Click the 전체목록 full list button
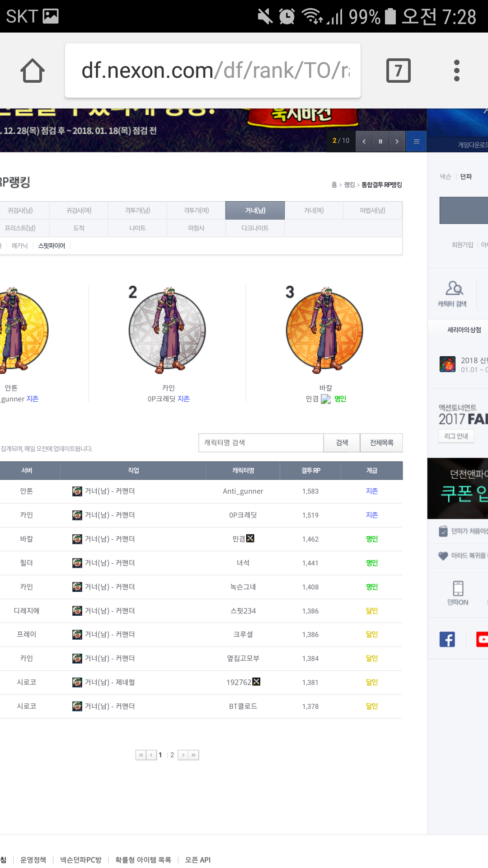Screen dimensions: 488x868 point(381,443)
